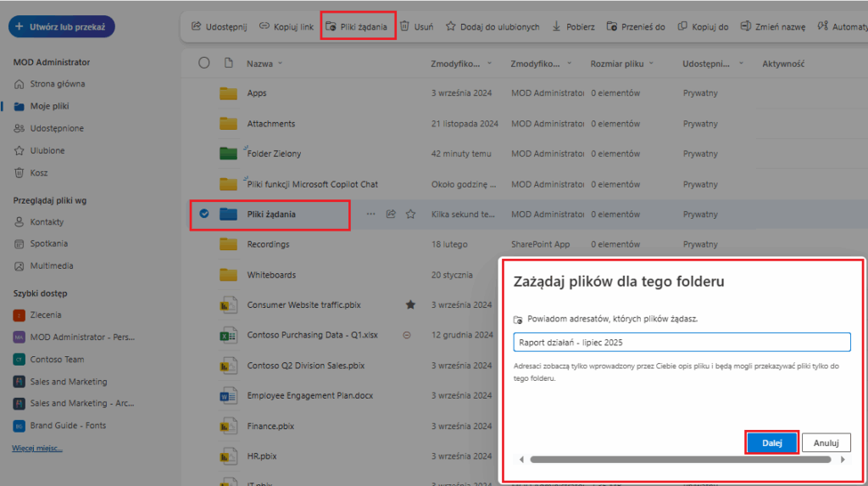Click dialog scrollbar right arrow
Image resolution: width=868 pixels, height=486 pixels.
[x=843, y=460]
